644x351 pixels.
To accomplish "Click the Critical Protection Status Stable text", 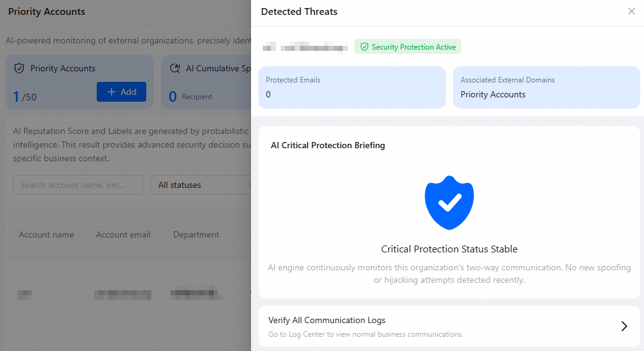I will pyautogui.click(x=449, y=249).
